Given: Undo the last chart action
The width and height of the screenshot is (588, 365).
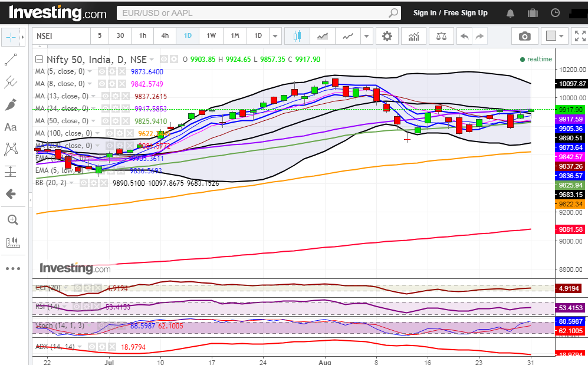Looking at the screenshot, I should point(464,36).
